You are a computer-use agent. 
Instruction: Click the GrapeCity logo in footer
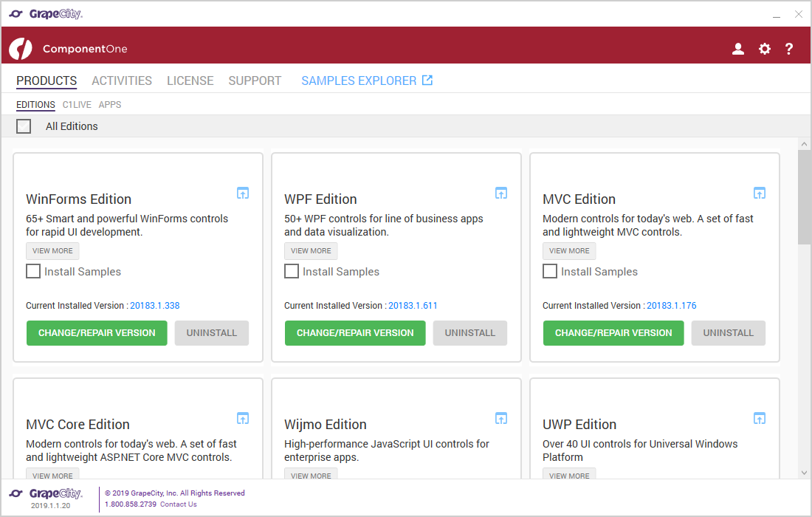[46, 493]
